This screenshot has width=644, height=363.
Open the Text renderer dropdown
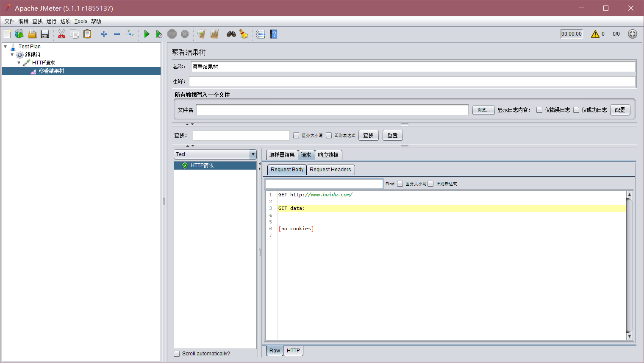pos(215,154)
